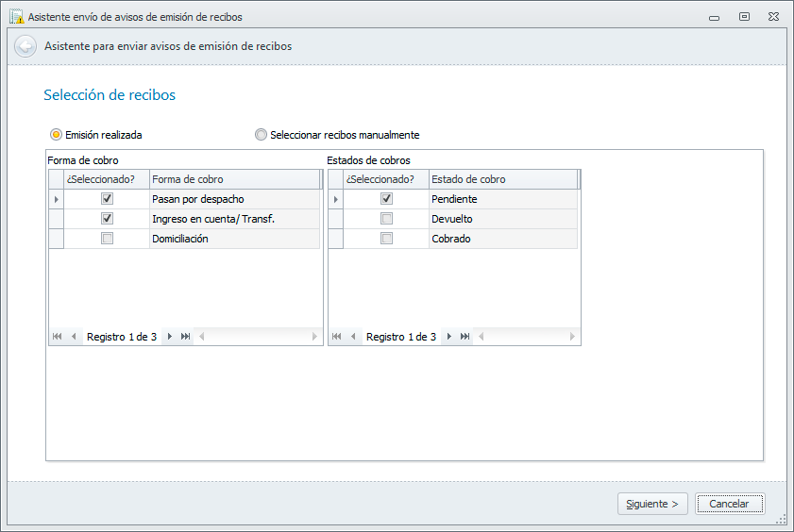Choose Seleccionar recibos manualmente radio option
This screenshot has height=532, width=794.
[262, 135]
